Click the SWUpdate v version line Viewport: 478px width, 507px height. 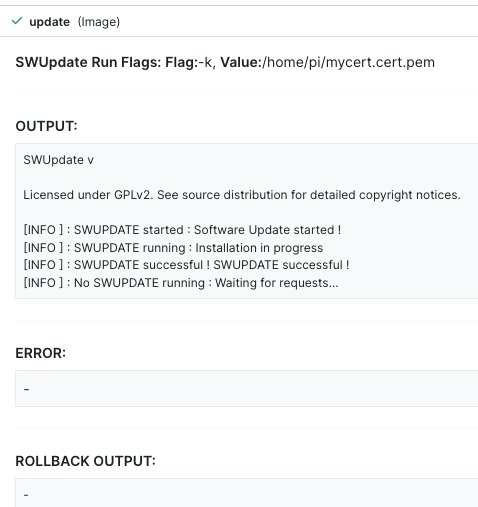tap(58, 160)
